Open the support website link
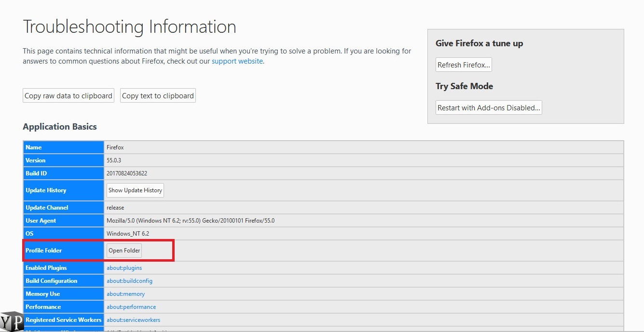 tap(237, 61)
